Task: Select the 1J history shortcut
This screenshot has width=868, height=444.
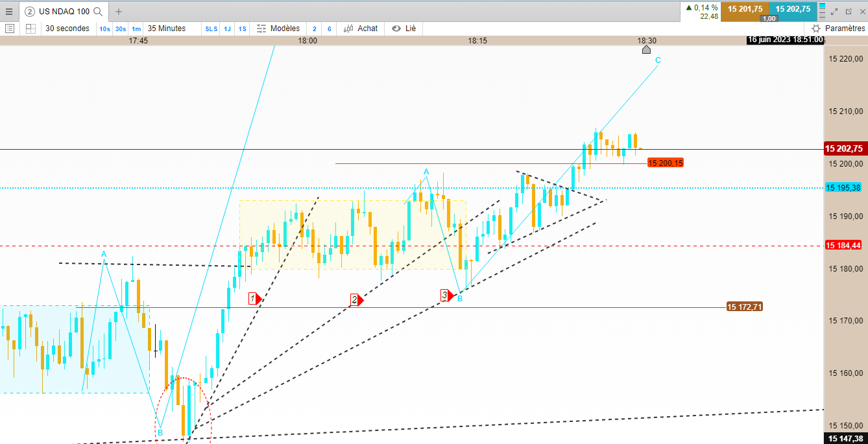Action: coord(228,29)
